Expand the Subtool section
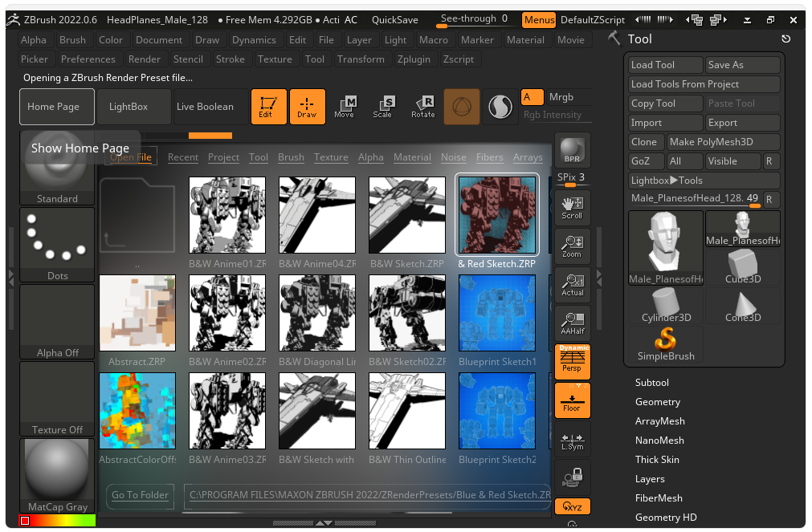This screenshot has height=532, width=812. [x=652, y=383]
